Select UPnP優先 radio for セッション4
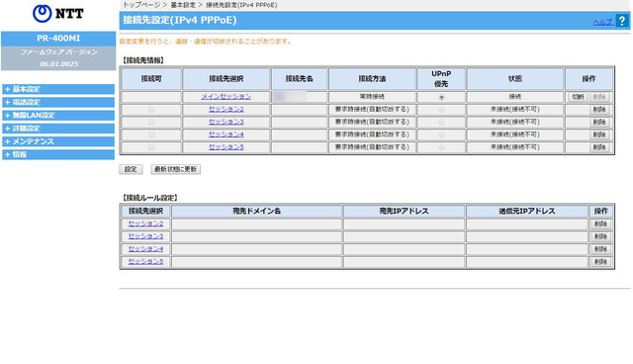The image size is (633, 364). coord(441,135)
